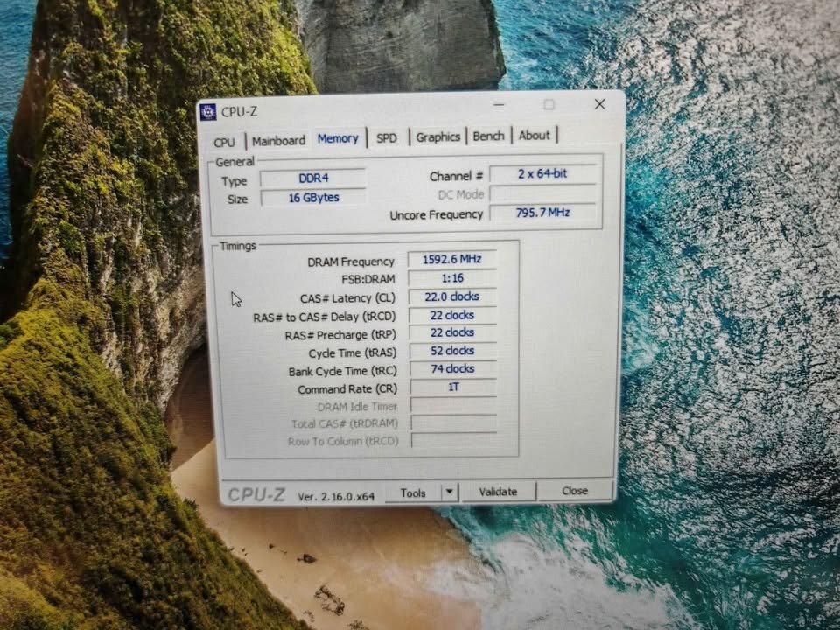Screen dimensions: 840x630
Task: Open the SPD tab
Action: point(387,138)
